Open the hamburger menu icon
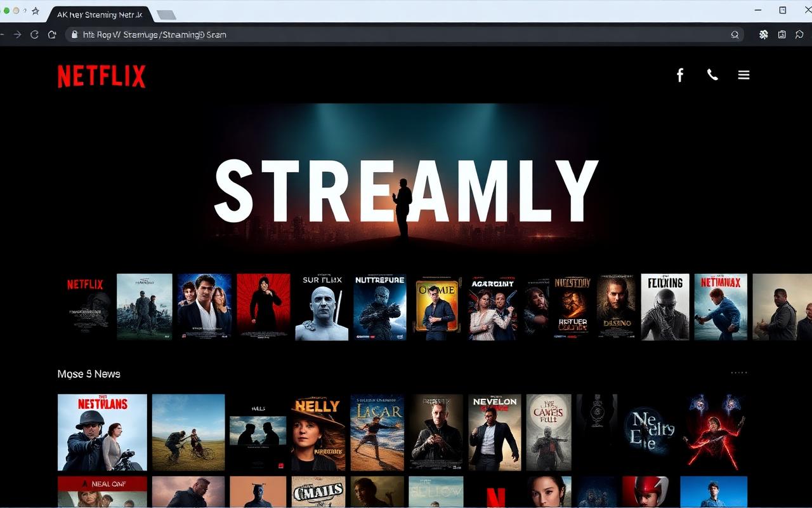Image resolution: width=812 pixels, height=508 pixels. [x=743, y=75]
